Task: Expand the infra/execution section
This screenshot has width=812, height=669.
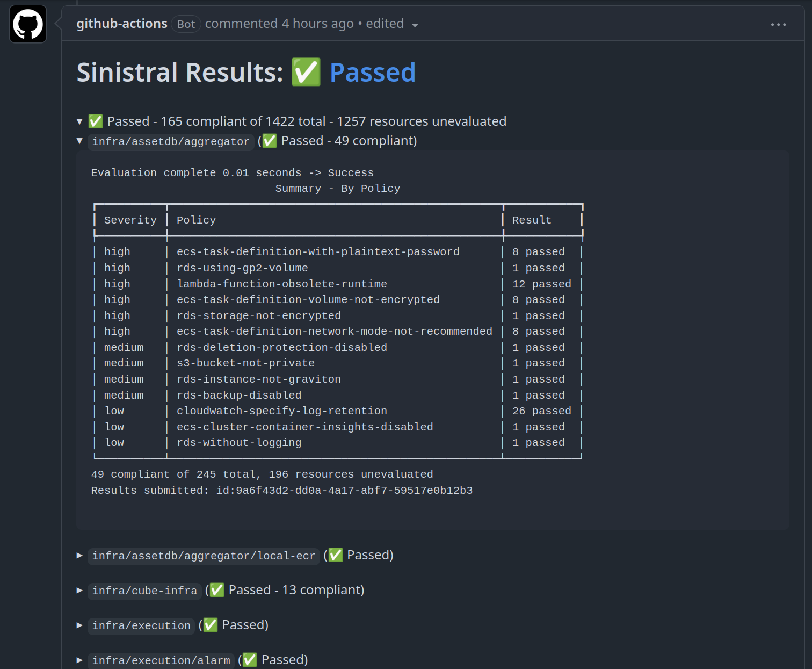Action: [79, 624]
